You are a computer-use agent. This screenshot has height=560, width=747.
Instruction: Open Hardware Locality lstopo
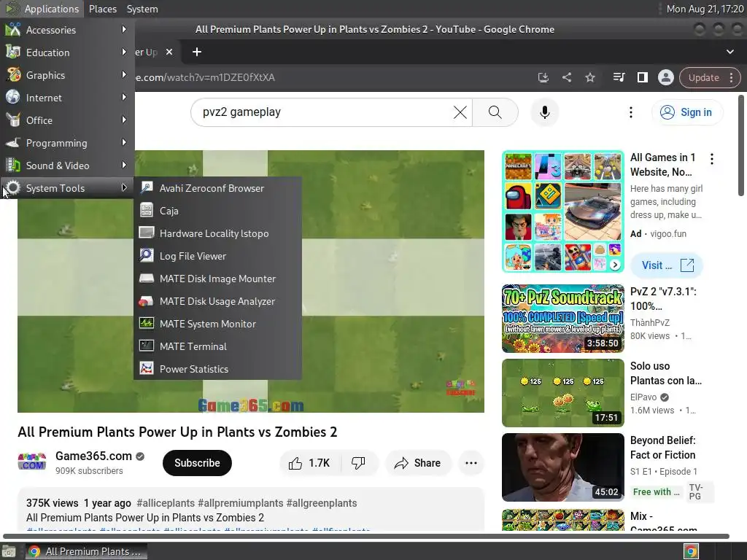[217, 233]
